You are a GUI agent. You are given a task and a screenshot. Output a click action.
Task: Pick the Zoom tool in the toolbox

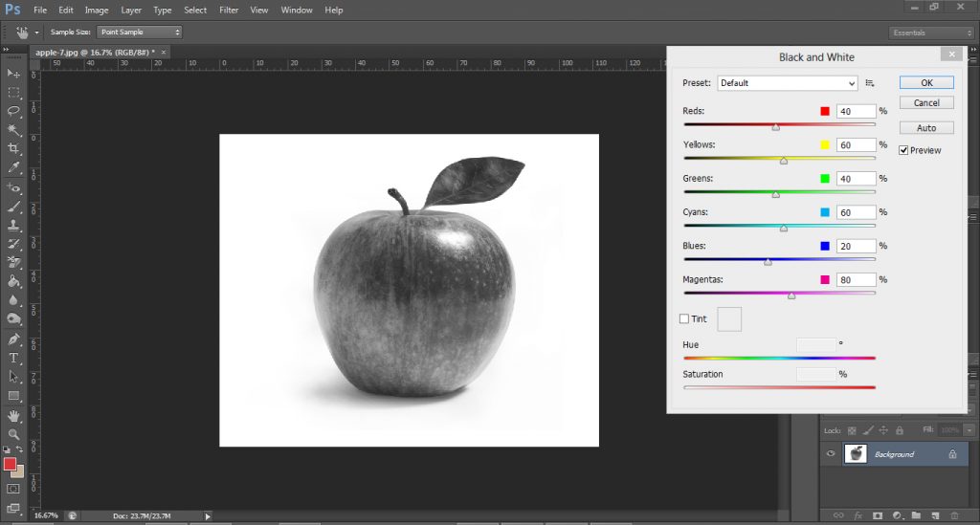13,434
